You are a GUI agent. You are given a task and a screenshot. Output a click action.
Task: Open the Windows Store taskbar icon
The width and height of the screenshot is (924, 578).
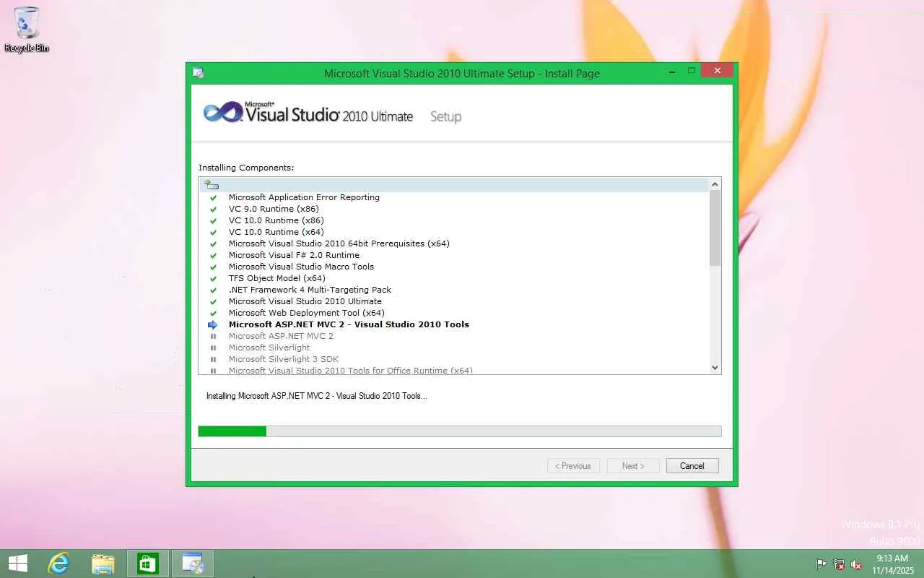pos(148,564)
